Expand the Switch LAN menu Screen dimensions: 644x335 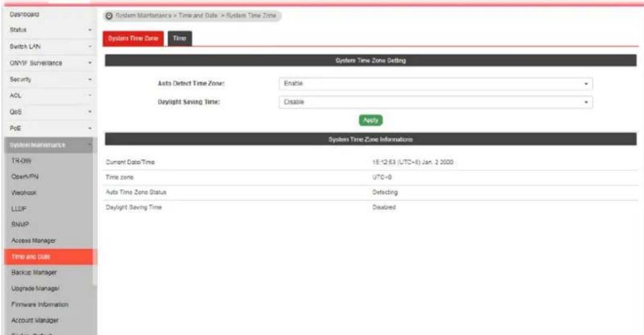click(49, 46)
